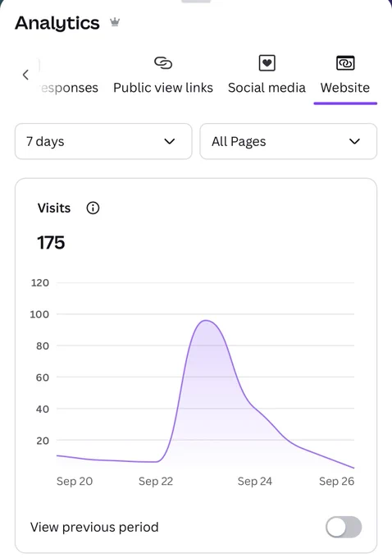392x558 pixels.
Task: Open the 7 days period dropdown
Action: 103,141
